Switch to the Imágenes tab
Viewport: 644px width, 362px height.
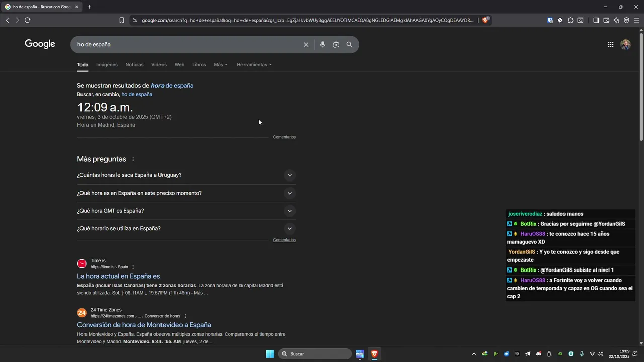pyautogui.click(x=107, y=65)
